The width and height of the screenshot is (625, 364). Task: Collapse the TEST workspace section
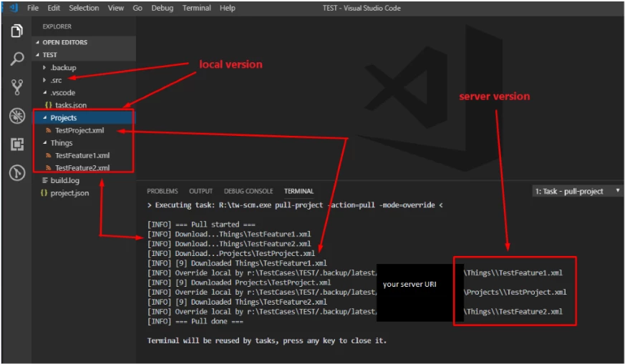point(37,54)
